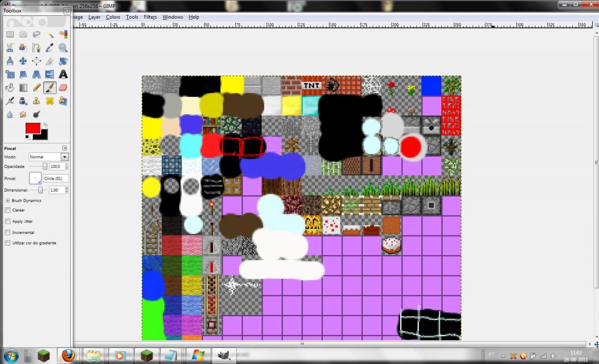
Task: Activate the Text tool
Action: [x=63, y=74]
